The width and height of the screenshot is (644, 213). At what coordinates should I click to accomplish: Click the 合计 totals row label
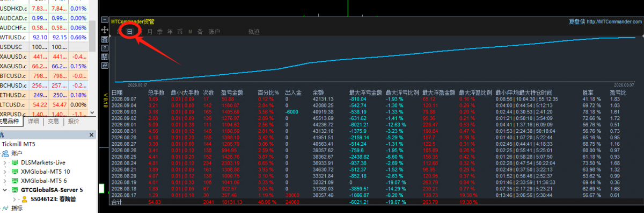click(x=116, y=202)
